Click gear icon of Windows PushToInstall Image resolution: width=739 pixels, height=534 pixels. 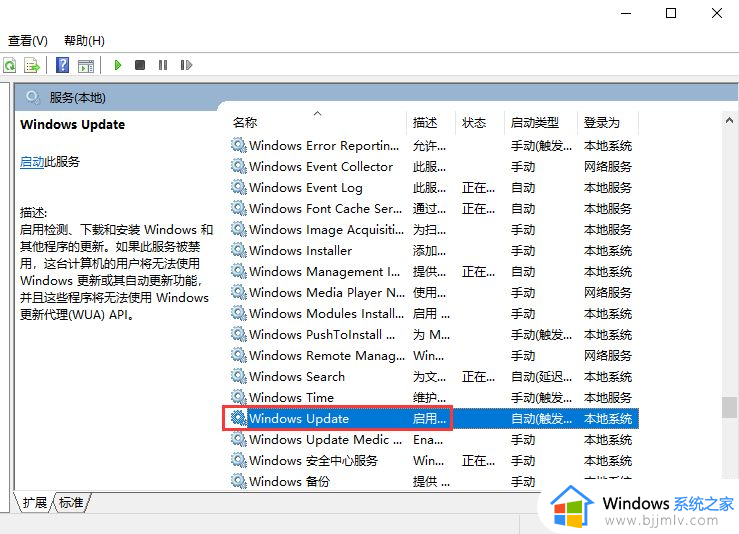coord(238,334)
